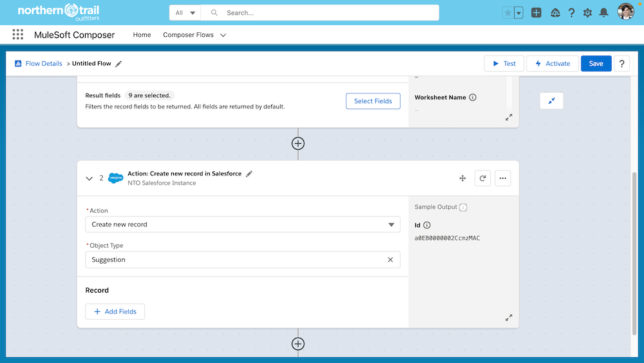
Task: Open the Trailhead guidance icon
Action: click(x=555, y=13)
